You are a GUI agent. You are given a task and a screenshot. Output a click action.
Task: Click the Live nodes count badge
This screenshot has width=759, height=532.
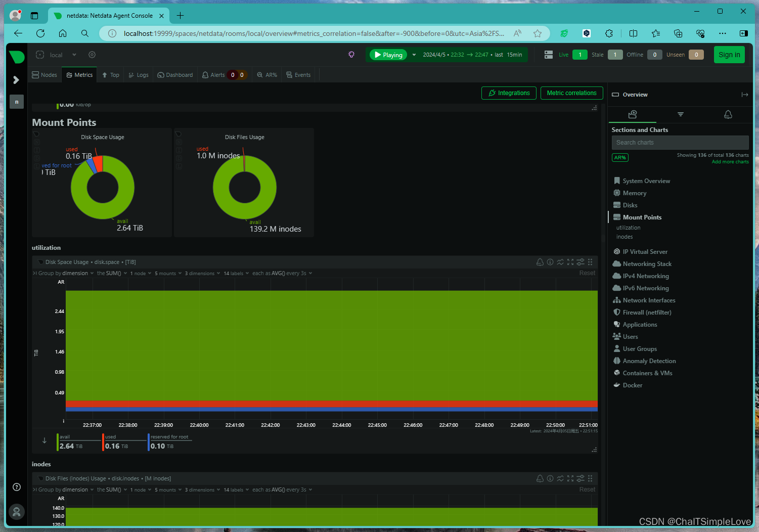pyautogui.click(x=580, y=55)
